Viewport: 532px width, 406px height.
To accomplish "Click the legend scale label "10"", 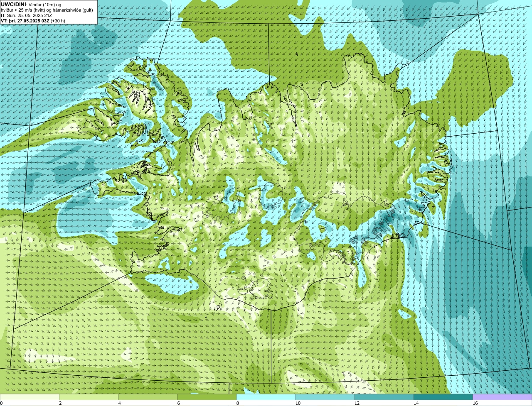I will pyautogui.click(x=298, y=403).
